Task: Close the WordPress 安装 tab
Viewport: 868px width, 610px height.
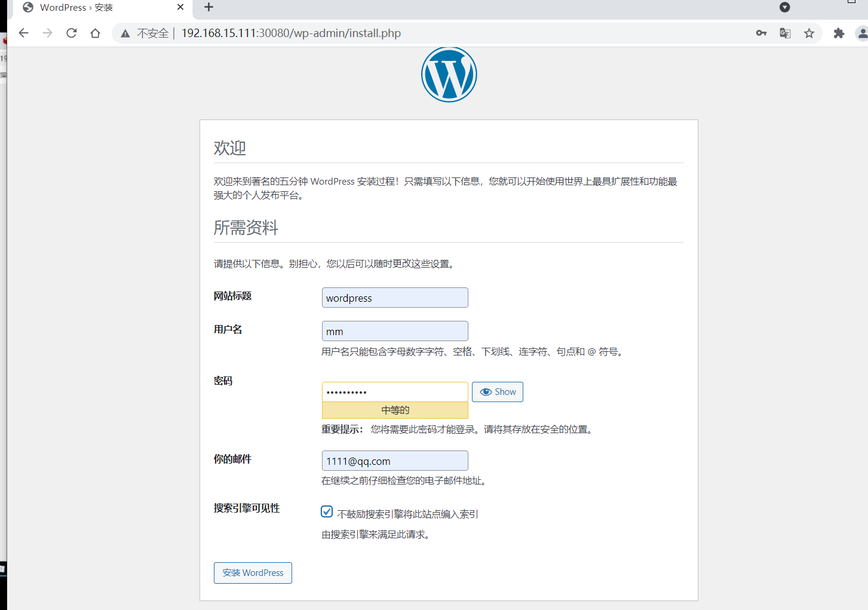Action: click(180, 7)
